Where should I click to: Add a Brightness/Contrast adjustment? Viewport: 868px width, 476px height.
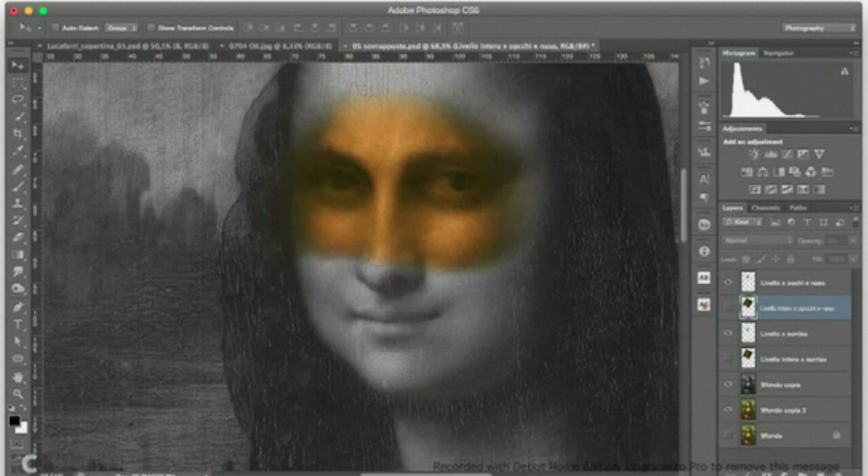[754, 155]
